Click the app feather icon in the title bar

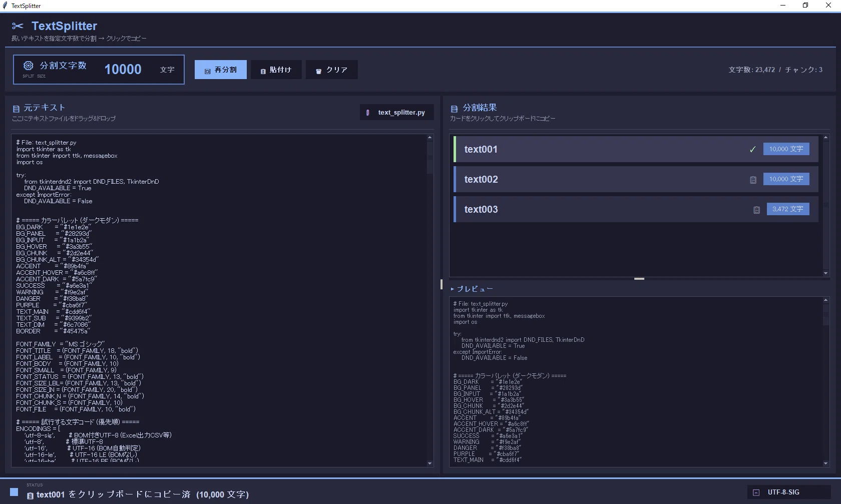click(5, 6)
